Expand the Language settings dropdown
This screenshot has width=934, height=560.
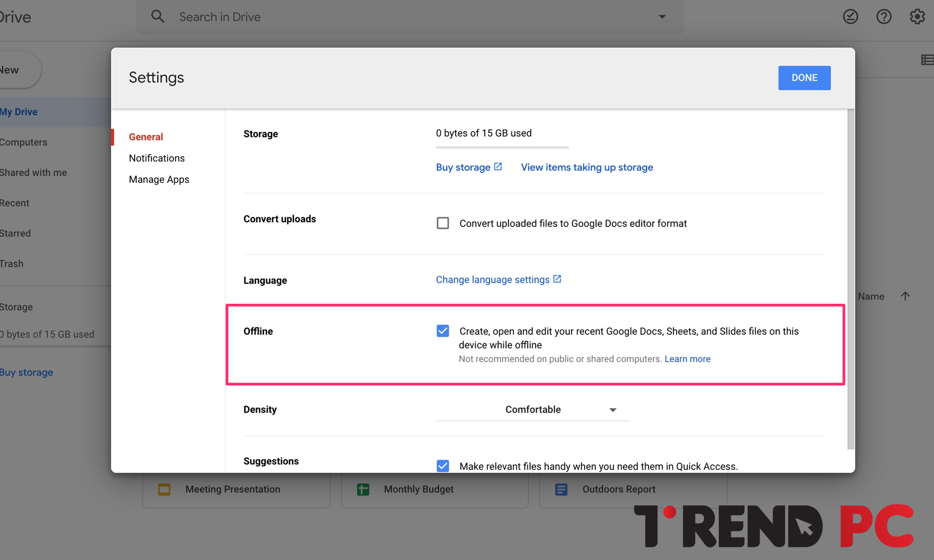pyautogui.click(x=498, y=280)
